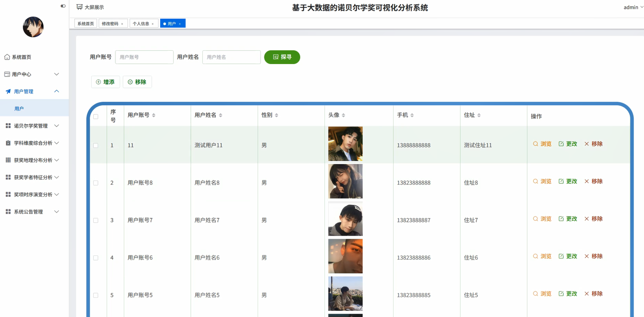Click the 获奖学者特征分析 icon
Viewport: 644px width, 317px height.
point(8,177)
